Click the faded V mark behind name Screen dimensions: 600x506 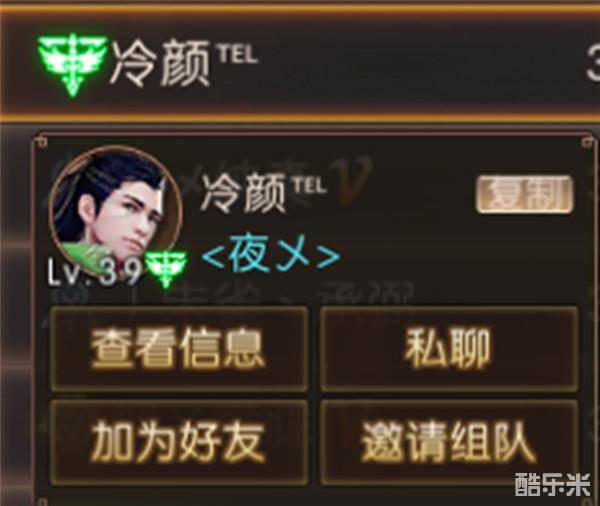(x=351, y=181)
